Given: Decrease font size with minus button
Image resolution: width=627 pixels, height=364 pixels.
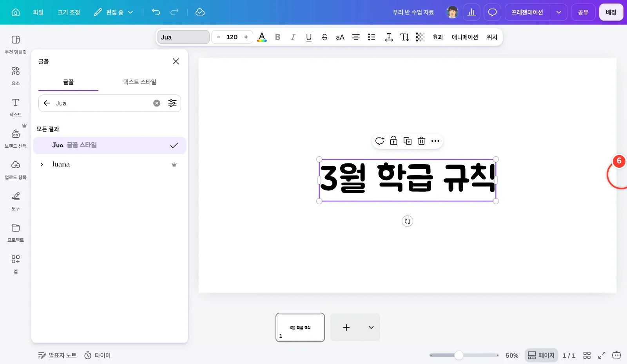Looking at the screenshot, I should (218, 37).
